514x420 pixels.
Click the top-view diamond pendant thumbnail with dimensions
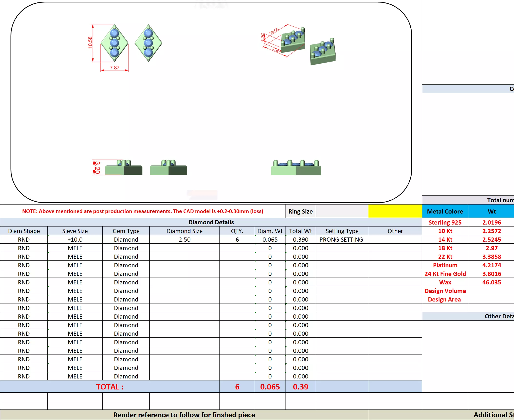pyautogui.click(x=114, y=43)
